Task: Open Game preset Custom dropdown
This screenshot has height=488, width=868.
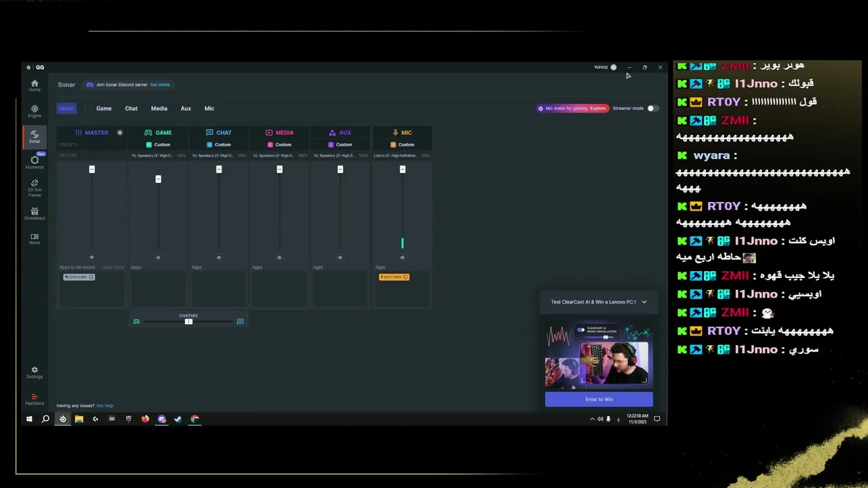Action: click(158, 144)
